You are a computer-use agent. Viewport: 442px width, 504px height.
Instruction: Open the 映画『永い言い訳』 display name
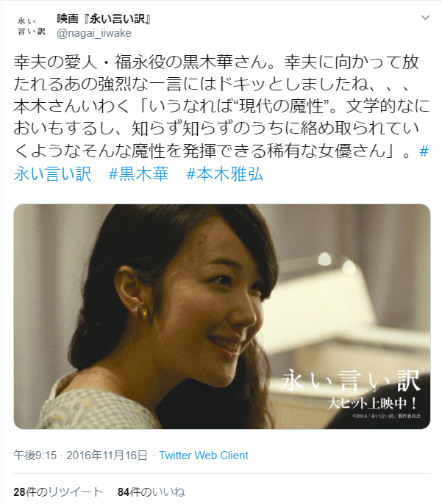(104, 19)
